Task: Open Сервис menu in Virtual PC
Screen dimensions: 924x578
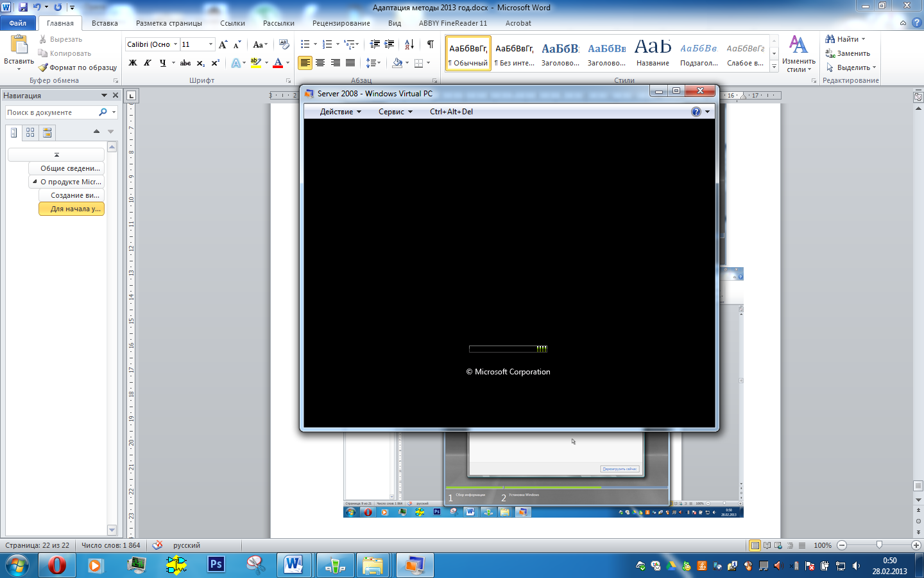Action: point(395,112)
